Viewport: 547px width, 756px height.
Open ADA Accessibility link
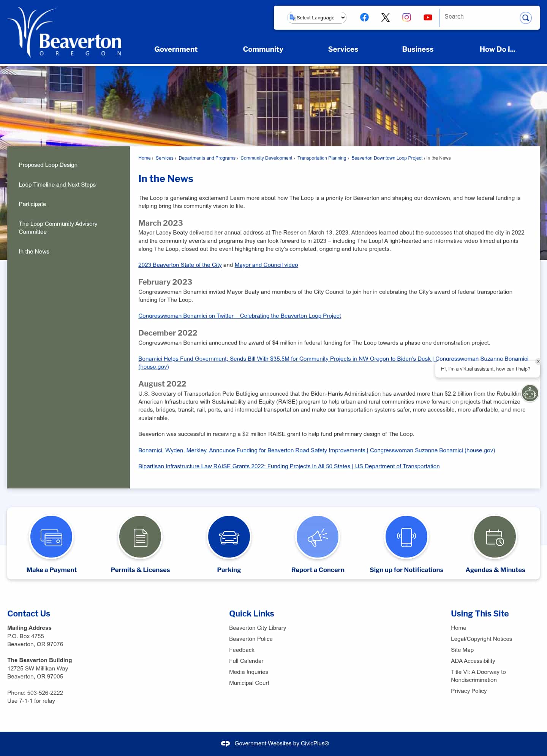click(x=473, y=661)
